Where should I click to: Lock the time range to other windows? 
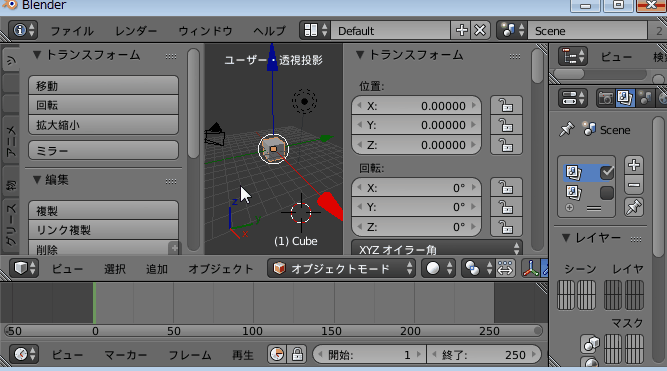297,354
